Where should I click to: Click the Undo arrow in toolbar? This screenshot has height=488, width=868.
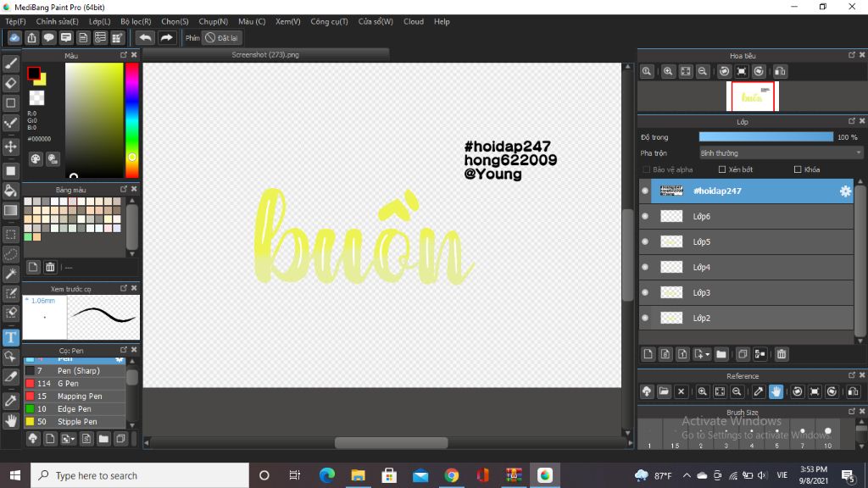pos(145,37)
